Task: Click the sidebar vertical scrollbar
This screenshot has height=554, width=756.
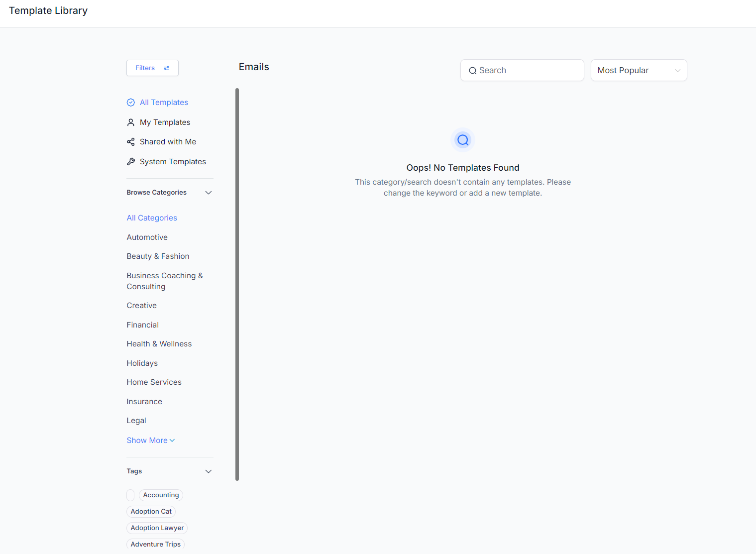Action: pyautogui.click(x=237, y=284)
